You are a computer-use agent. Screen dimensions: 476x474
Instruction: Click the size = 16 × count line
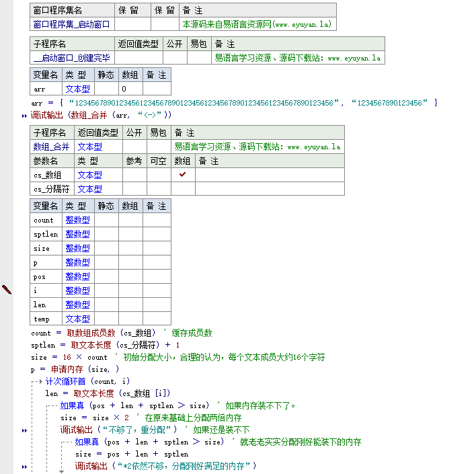click(178, 357)
